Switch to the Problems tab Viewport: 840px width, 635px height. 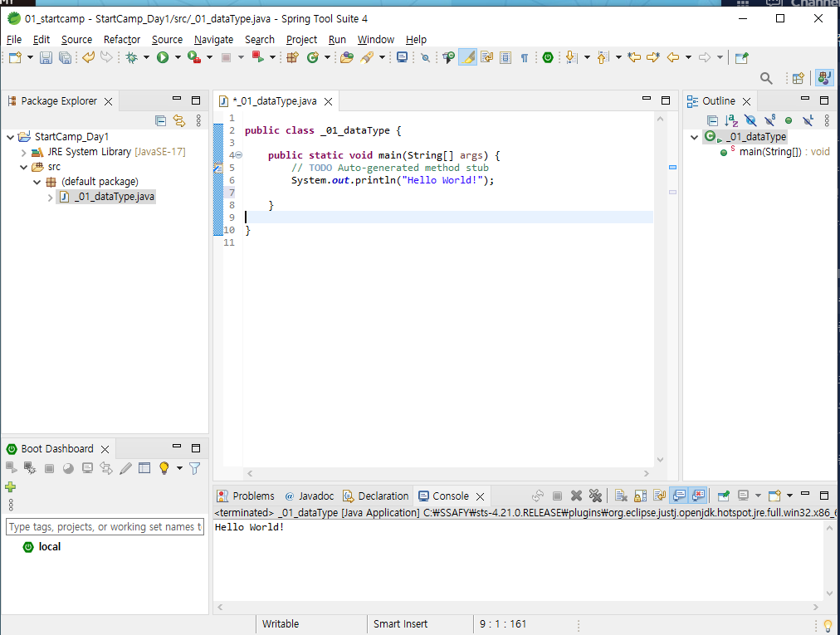pyautogui.click(x=246, y=496)
